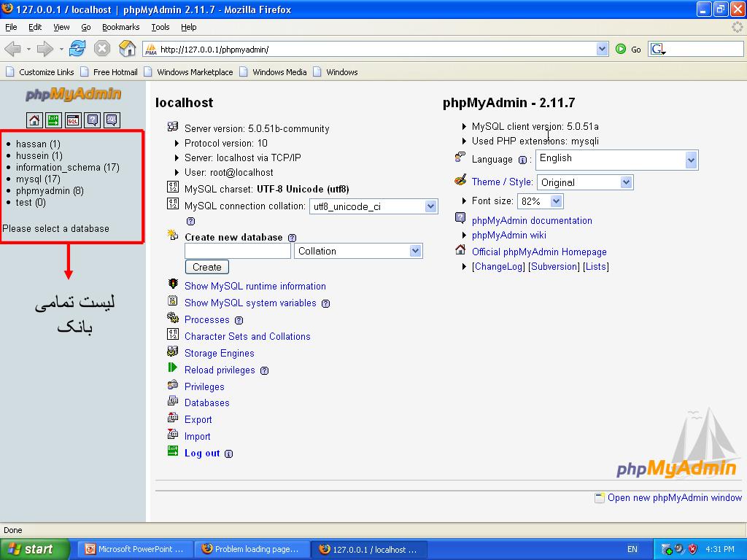Click the Firefox Forward arrow button
Viewport: 747px width, 560px height.
(x=44, y=49)
